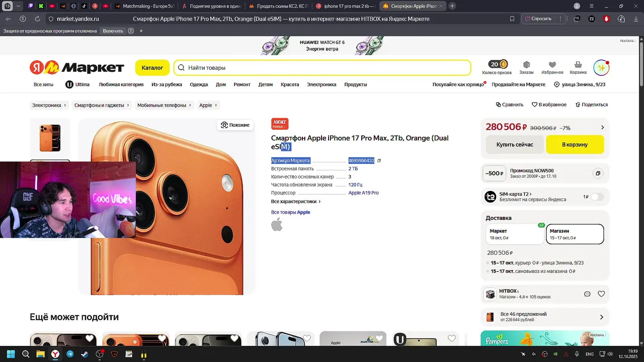Viewport: 644px width, 362px height.
Task: Expand Все 46 предложений offers
Action: (x=545, y=317)
